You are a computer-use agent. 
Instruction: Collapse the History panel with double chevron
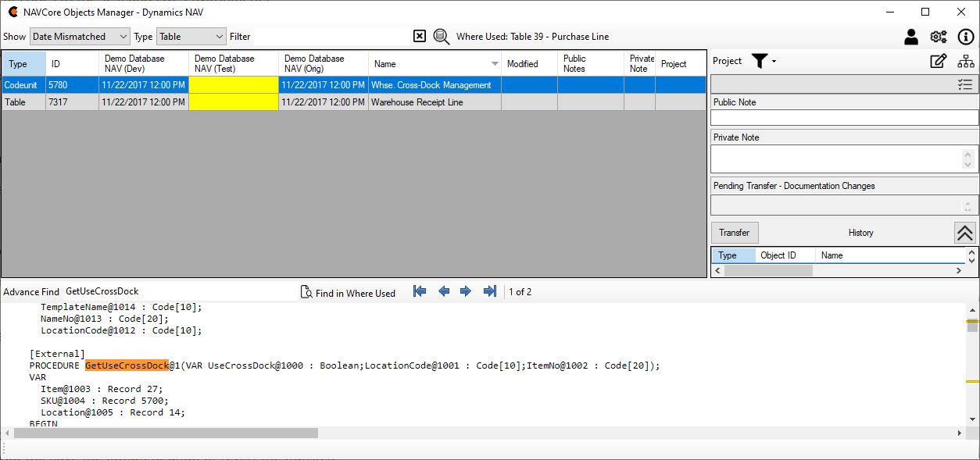[x=965, y=233]
